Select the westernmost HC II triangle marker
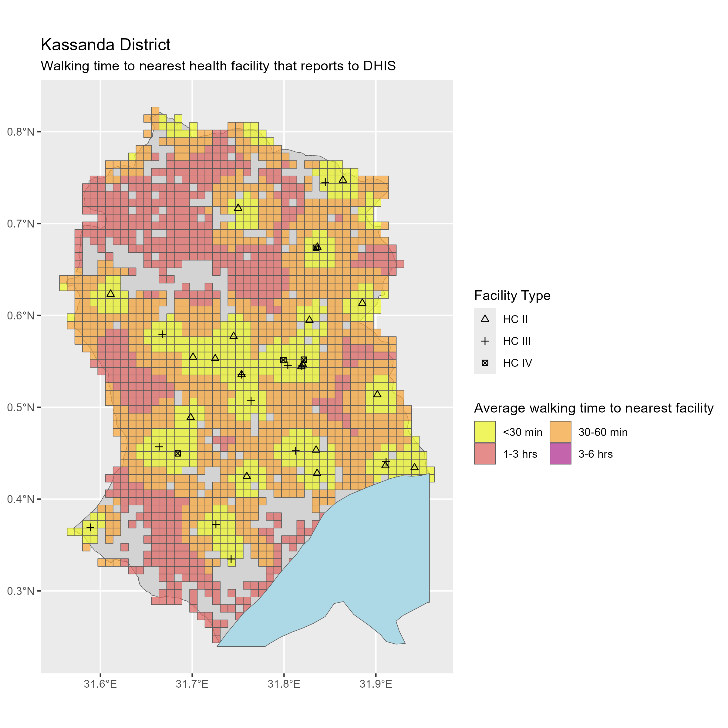The height and width of the screenshot is (728, 728). point(110,293)
